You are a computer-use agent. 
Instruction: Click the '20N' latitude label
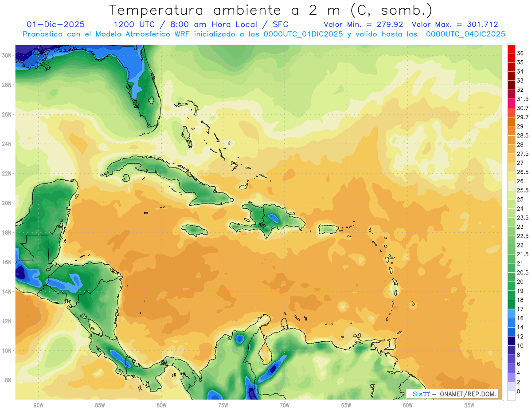click(x=7, y=203)
